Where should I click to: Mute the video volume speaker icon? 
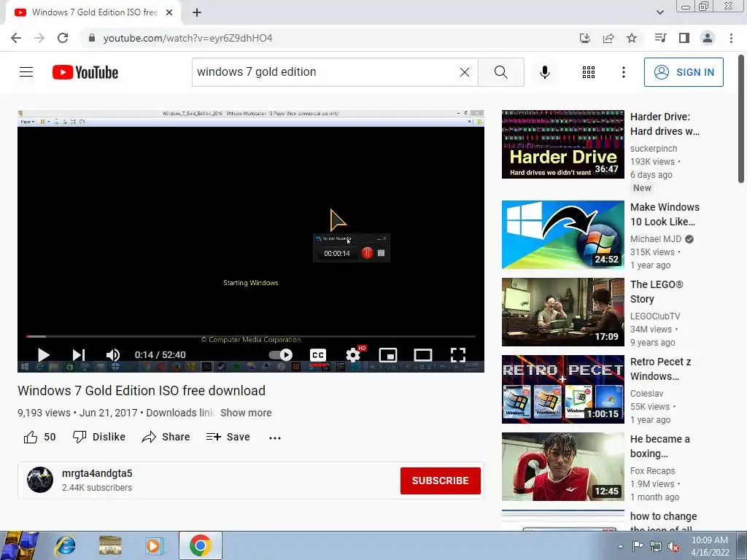tap(113, 355)
